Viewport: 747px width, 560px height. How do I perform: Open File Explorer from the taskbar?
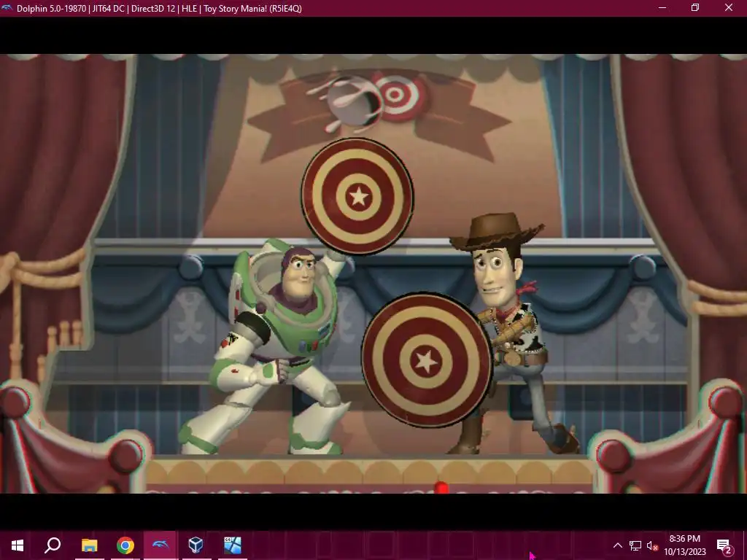[89, 545]
